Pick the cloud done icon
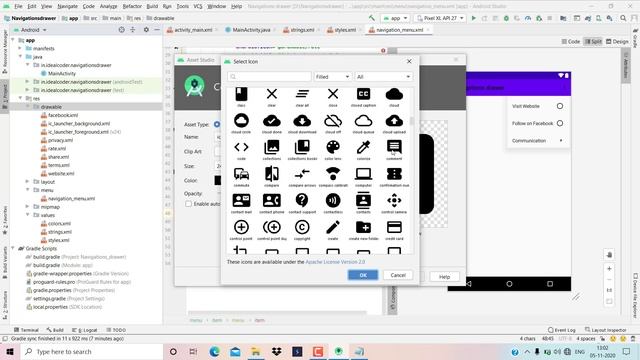640x360 pixels. 271,121
